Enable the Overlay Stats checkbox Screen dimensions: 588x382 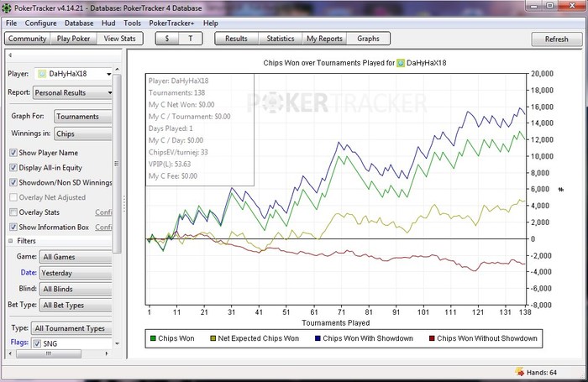(13, 212)
